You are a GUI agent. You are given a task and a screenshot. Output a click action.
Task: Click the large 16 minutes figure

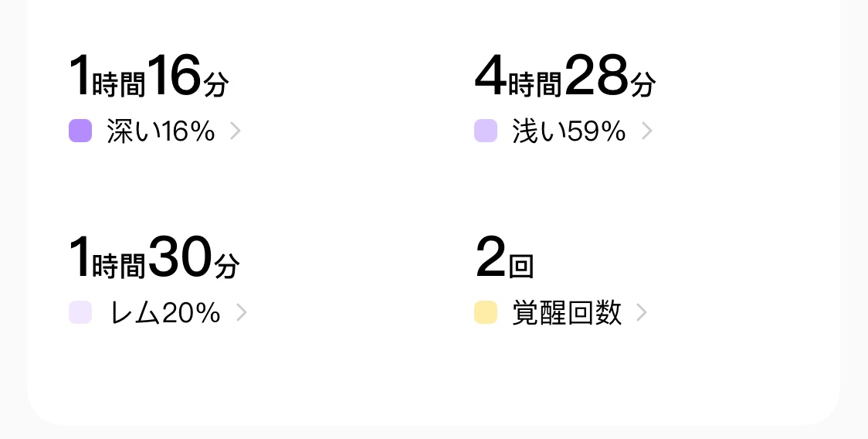pos(174,75)
